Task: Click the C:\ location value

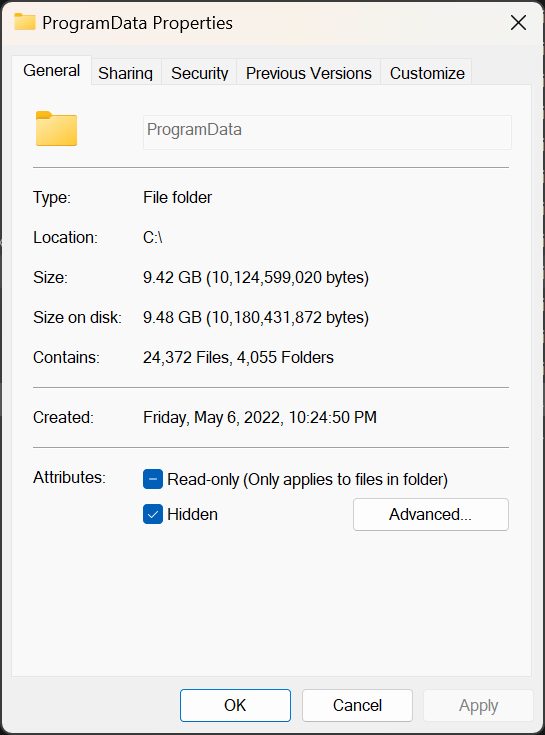Action: (x=153, y=238)
